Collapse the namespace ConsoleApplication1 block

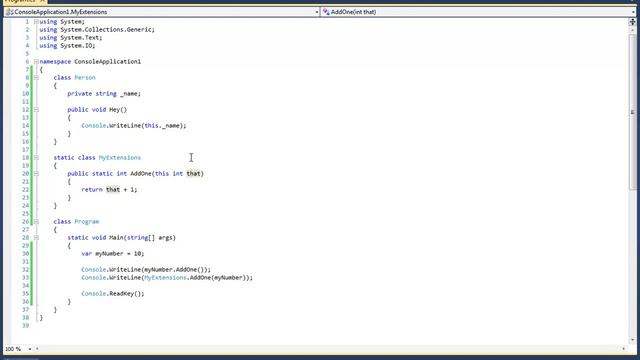pyautogui.click(x=36, y=62)
